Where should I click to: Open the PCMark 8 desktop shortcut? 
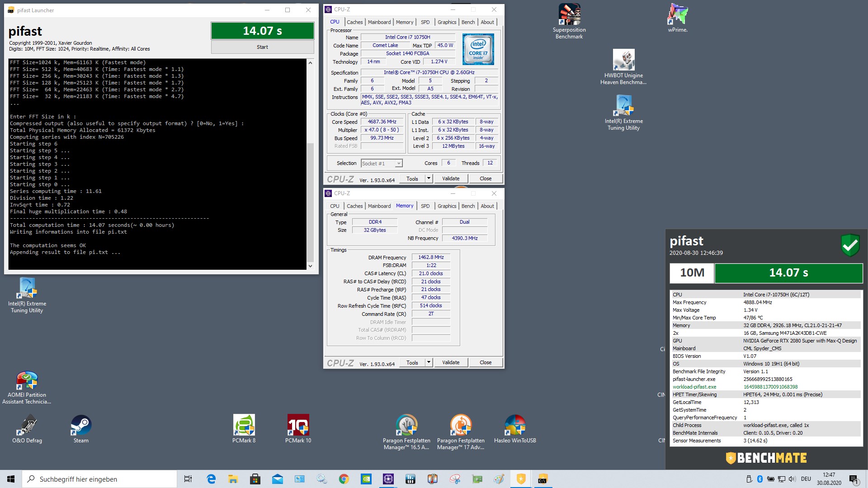(244, 429)
